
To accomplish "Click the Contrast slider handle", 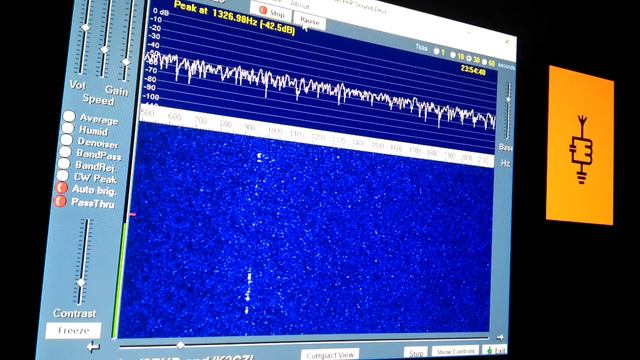I will click(81, 282).
